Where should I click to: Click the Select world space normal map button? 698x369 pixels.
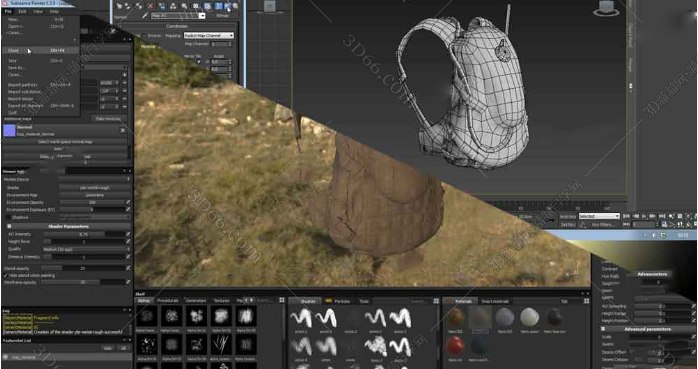(65, 142)
